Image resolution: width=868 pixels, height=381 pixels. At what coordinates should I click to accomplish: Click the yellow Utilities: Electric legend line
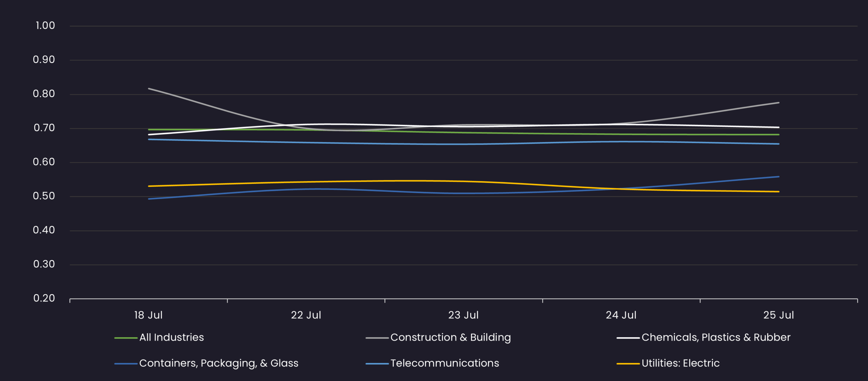point(628,364)
